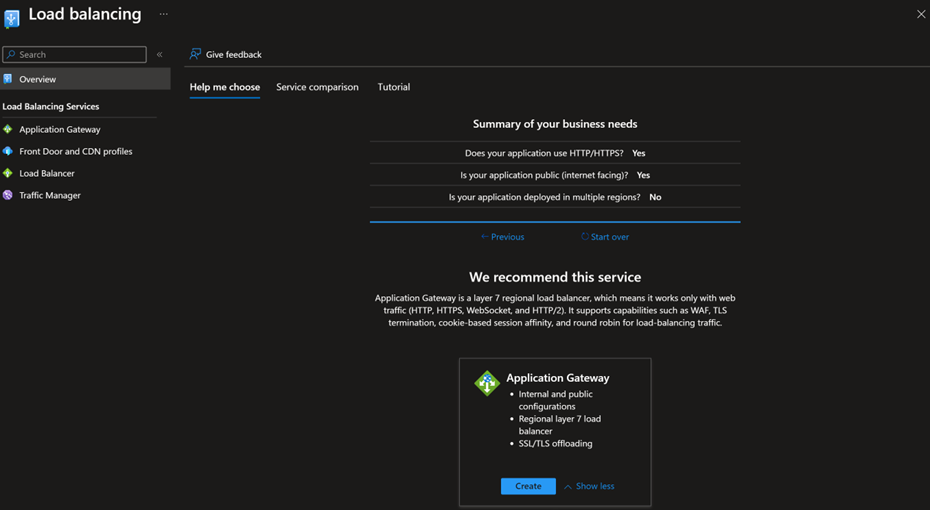The image size is (930, 510).
Task: Click 'We recommend this service' heading
Action: [555, 277]
